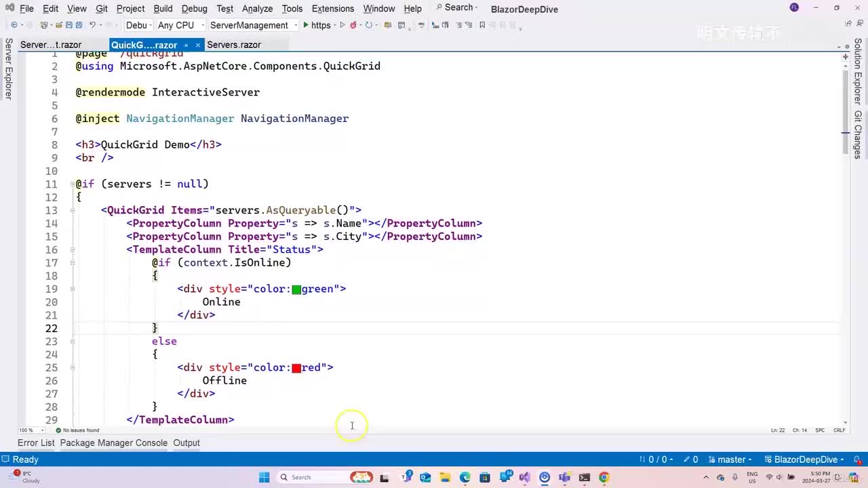Click the split editor handle icon
Viewport: 868px width, 488px height.
click(846, 58)
